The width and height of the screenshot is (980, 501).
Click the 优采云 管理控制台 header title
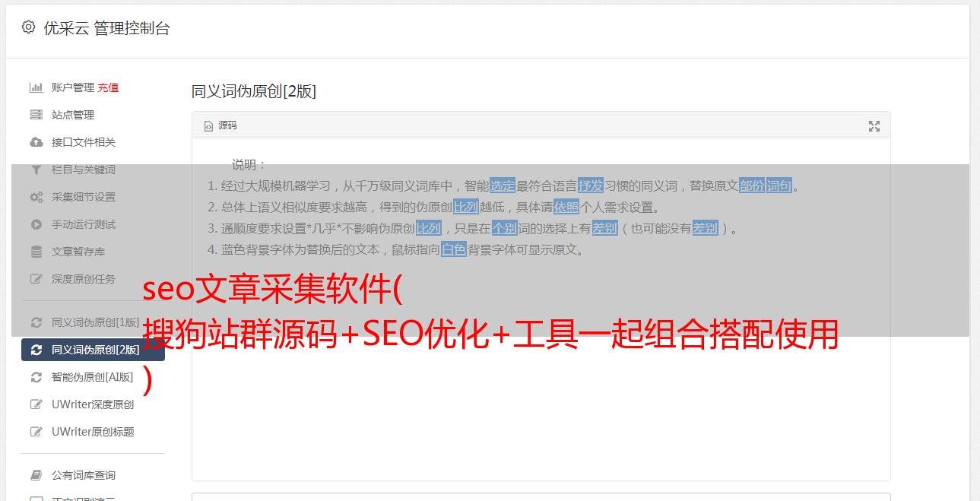[106, 28]
